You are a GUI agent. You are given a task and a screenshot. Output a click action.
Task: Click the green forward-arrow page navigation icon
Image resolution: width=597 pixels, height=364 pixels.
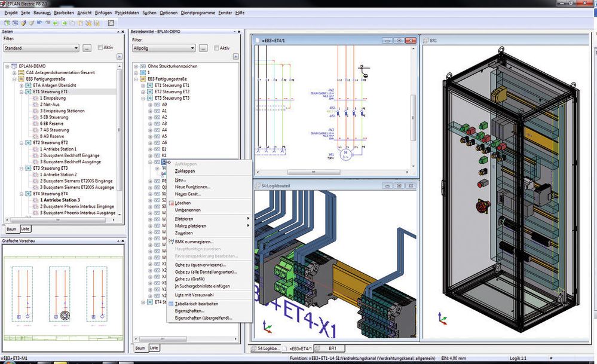point(64,23)
